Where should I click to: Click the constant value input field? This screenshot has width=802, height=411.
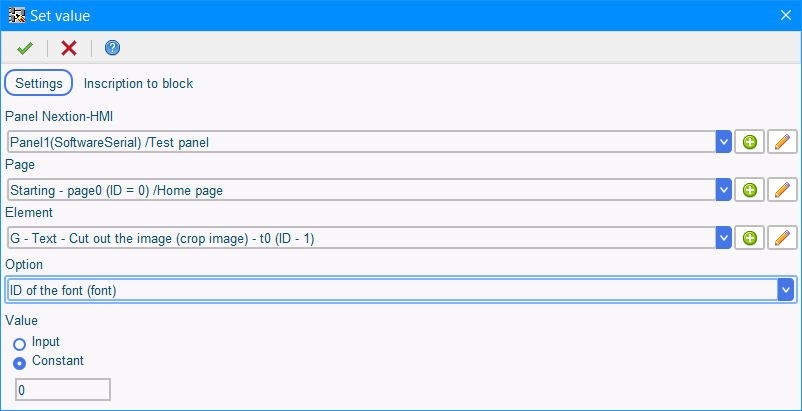tap(63, 390)
